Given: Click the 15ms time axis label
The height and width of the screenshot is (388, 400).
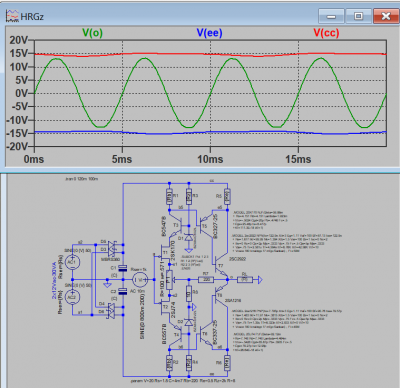Looking at the screenshot, I should (x=298, y=159).
